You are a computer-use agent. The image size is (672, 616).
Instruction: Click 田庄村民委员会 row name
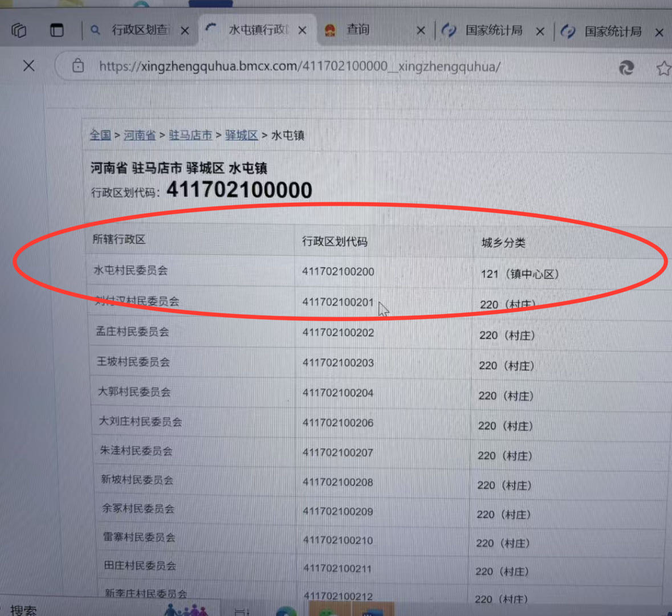(x=140, y=566)
